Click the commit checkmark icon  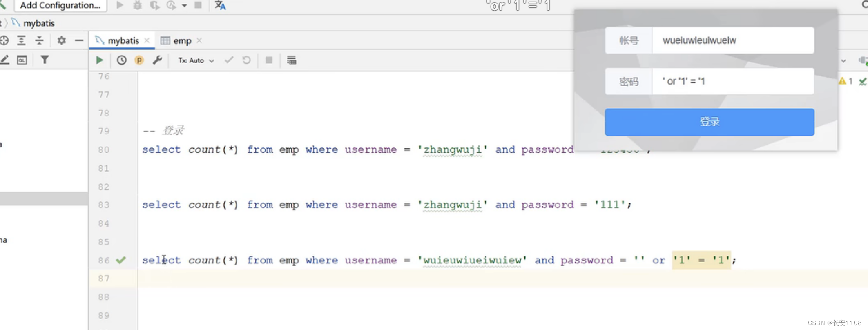click(229, 60)
